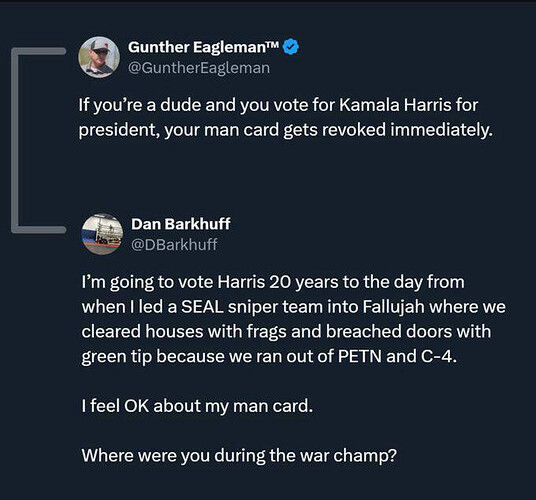Click the word 'Fallujah' in the reply

point(393,307)
